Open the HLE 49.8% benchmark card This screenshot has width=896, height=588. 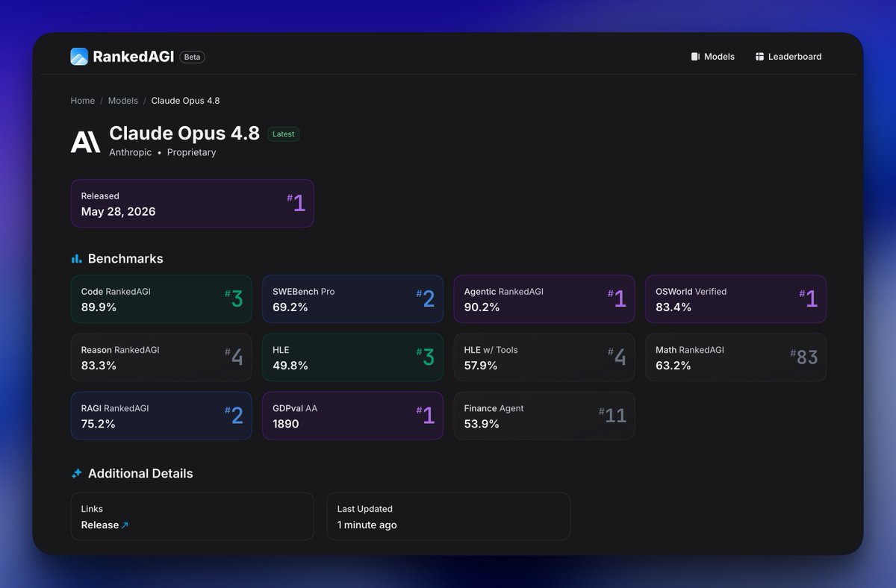[352, 357]
